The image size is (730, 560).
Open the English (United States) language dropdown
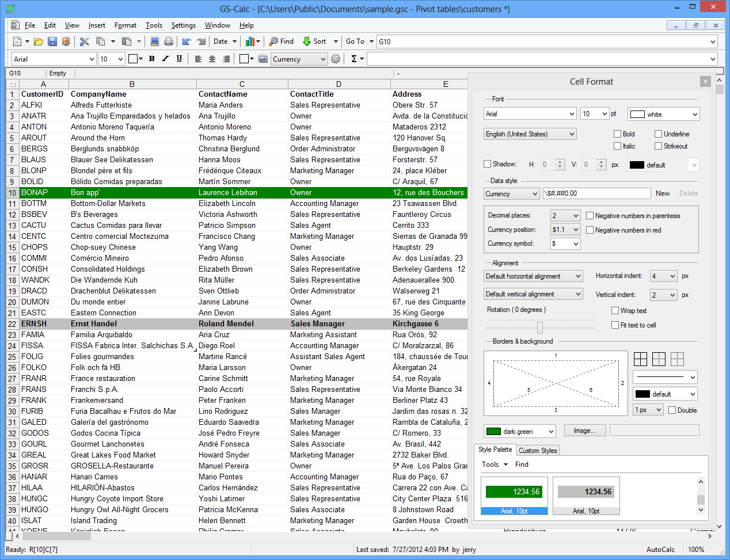[x=530, y=134]
